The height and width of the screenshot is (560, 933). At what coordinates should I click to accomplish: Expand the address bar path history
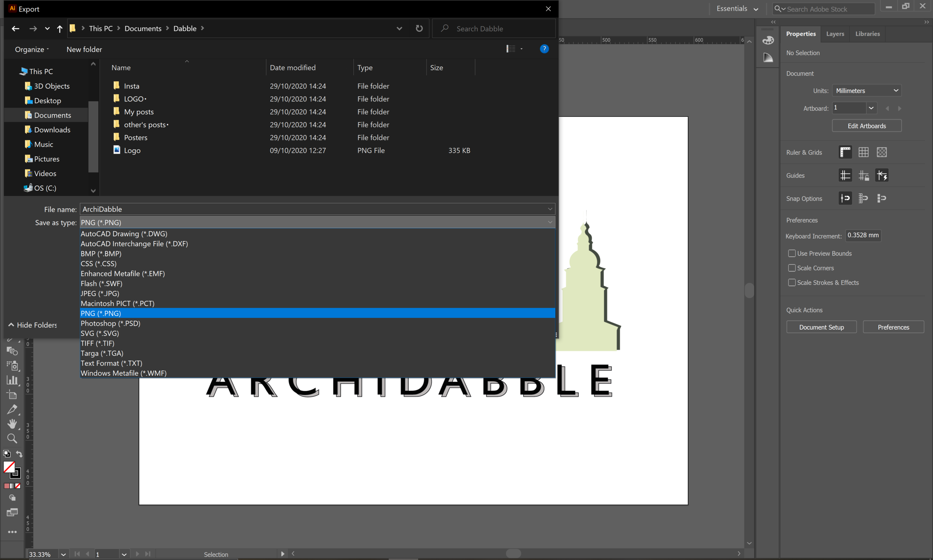click(399, 28)
